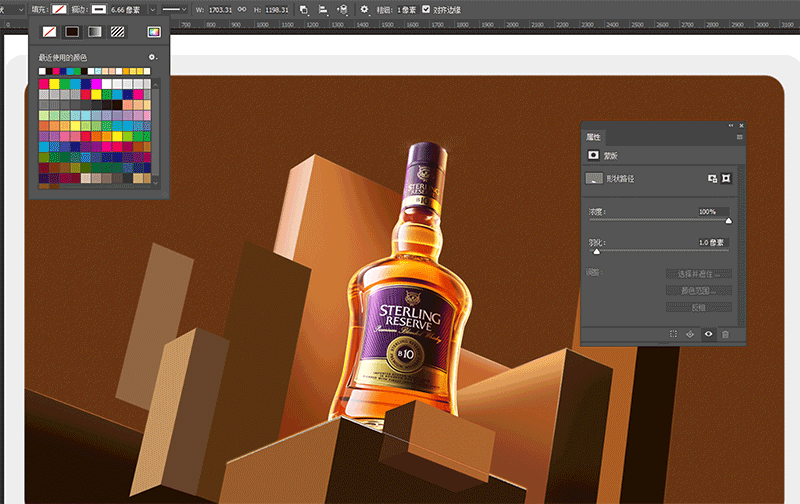Edit the 粗细 thickness value 1像素

pos(407,10)
